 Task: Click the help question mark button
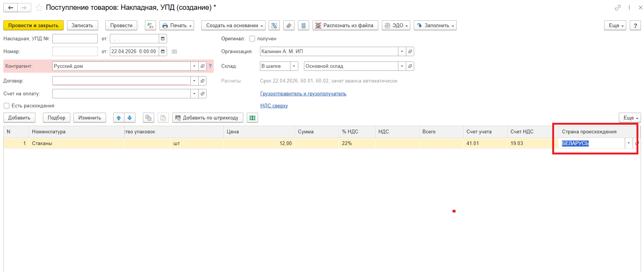pos(635,25)
